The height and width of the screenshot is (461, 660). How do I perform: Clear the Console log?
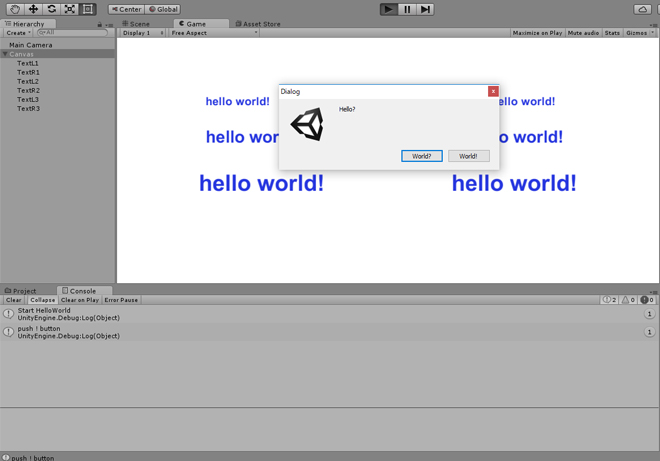click(13, 300)
